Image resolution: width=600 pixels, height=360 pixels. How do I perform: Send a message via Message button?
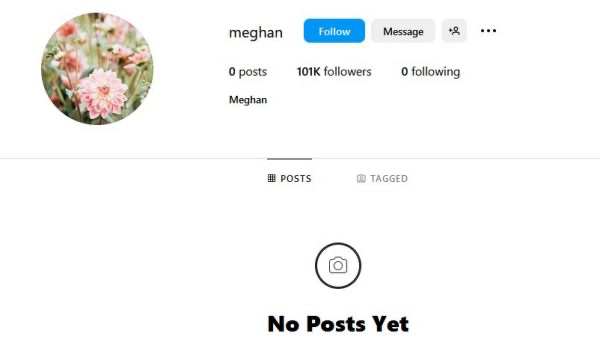(403, 31)
